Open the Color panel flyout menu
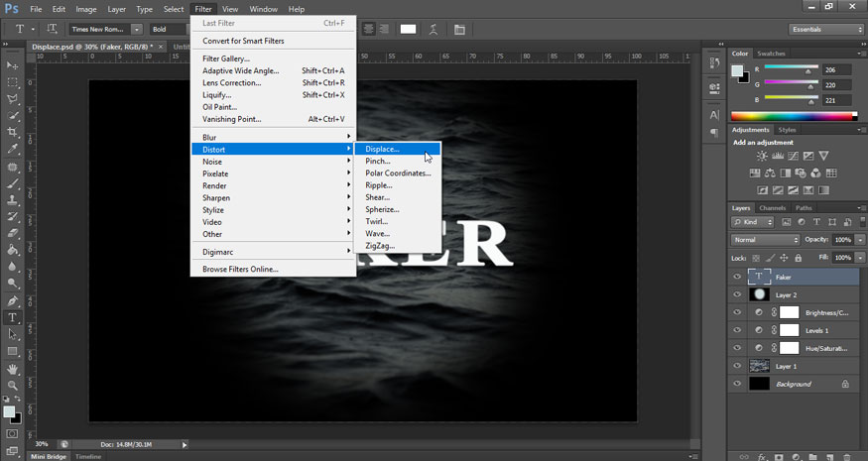868x461 pixels. [860, 54]
